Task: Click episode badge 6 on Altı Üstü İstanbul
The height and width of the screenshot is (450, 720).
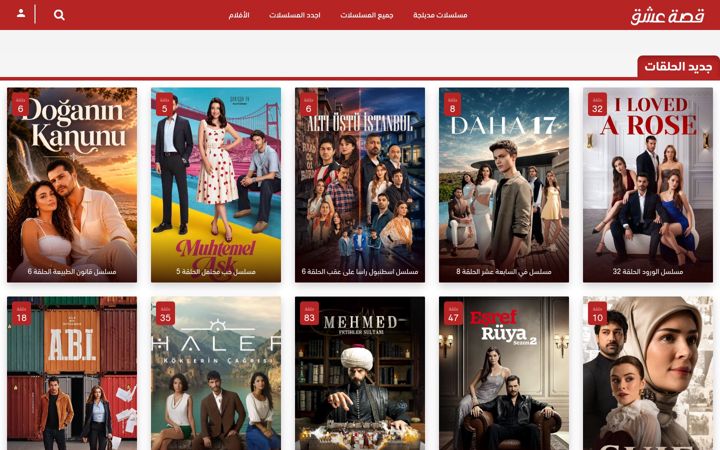Action: pyautogui.click(x=309, y=105)
